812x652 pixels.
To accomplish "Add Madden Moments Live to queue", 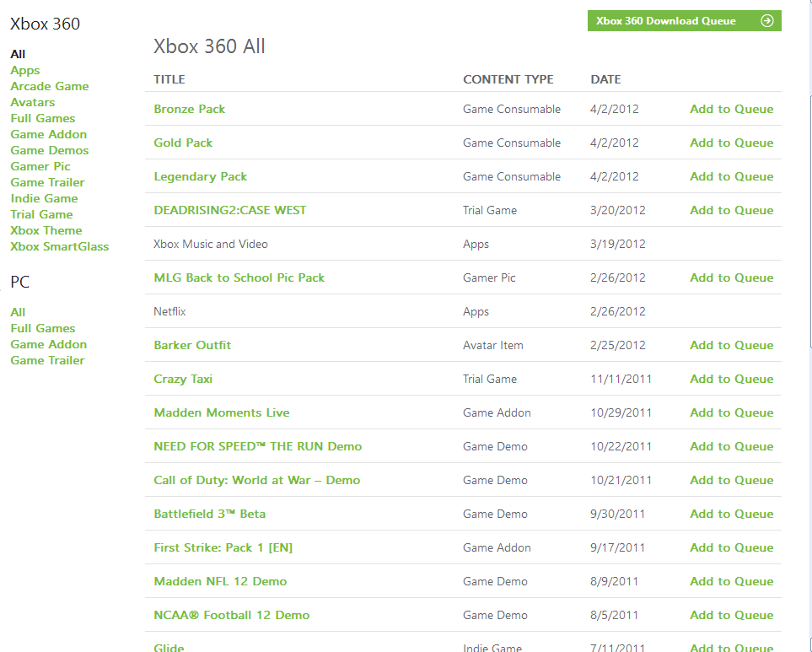I will point(732,412).
